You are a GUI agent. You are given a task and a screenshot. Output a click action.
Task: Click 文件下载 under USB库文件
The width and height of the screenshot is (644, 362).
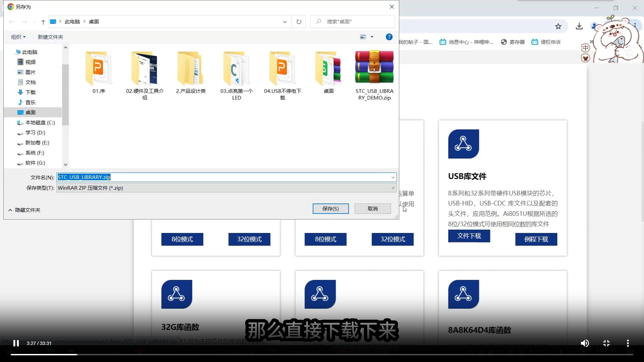point(469,236)
